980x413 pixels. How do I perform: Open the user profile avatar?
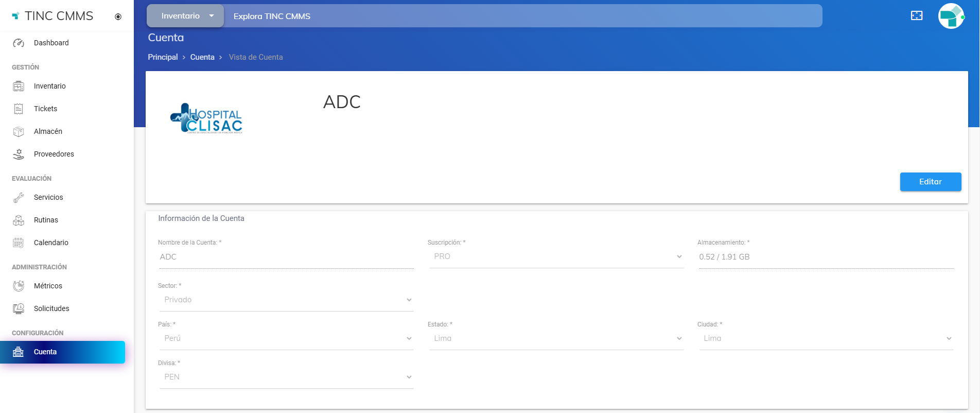pyautogui.click(x=950, y=16)
